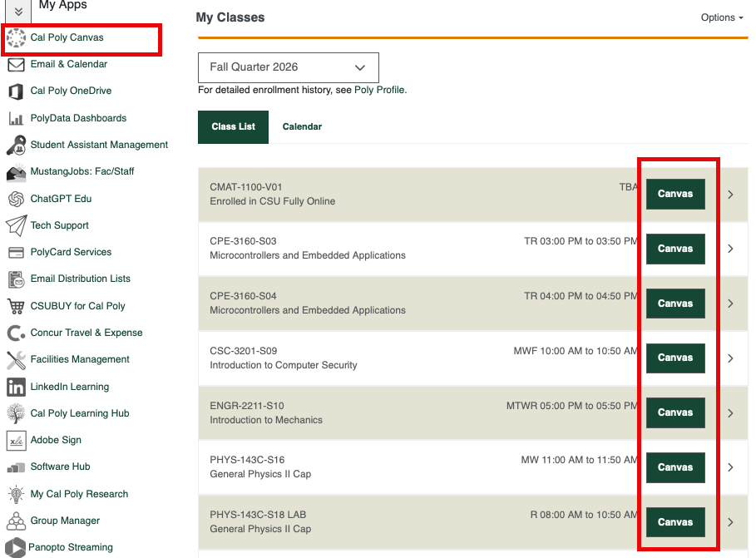Open Canvas for CPE-3160-S04
The image size is (756, 558).
coord(675,304)
